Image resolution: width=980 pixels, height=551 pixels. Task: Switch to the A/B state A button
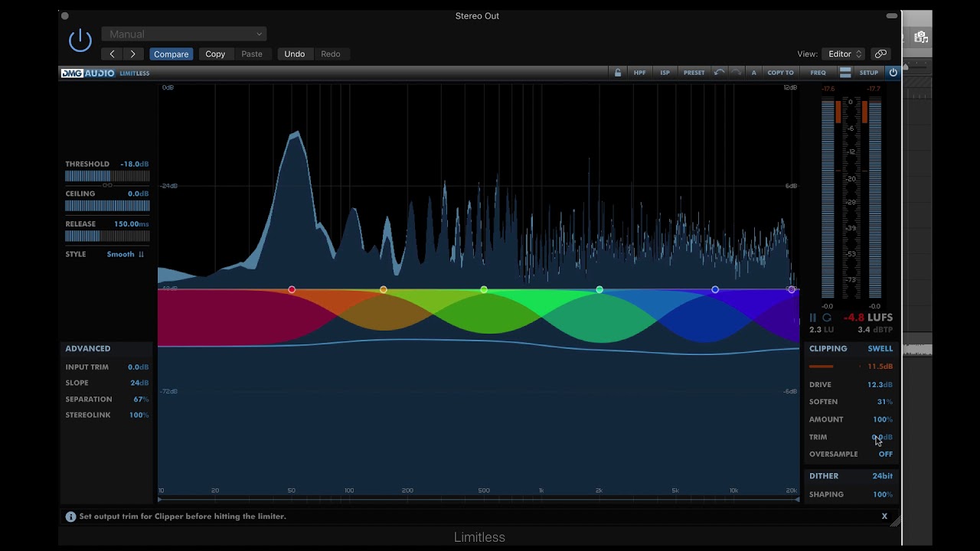point(753,73)
